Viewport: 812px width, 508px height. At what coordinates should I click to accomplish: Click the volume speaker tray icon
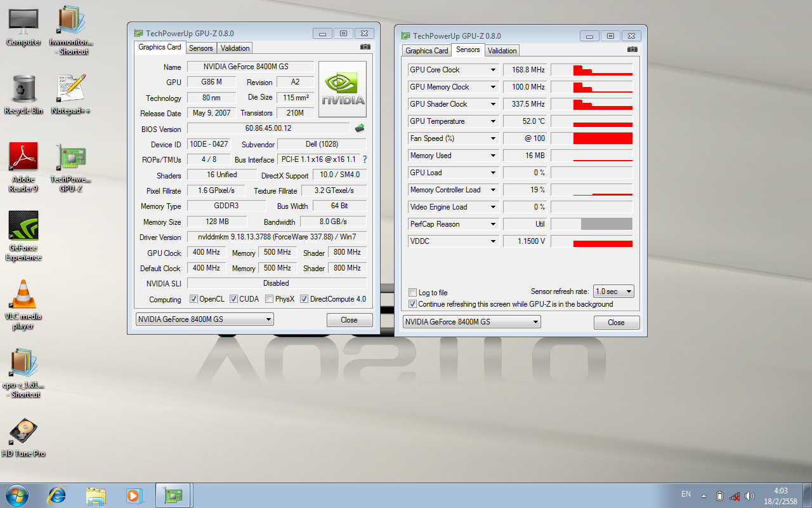tap(750, 496)
